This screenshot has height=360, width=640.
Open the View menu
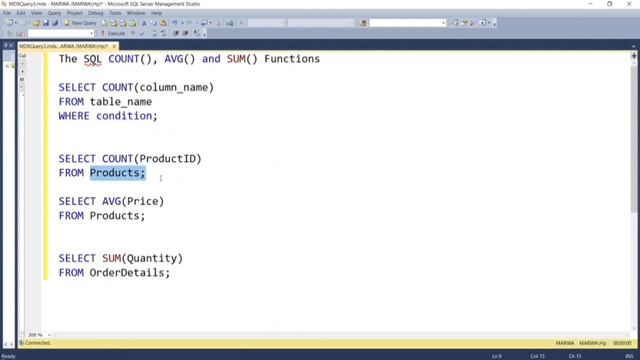point(36,13)
